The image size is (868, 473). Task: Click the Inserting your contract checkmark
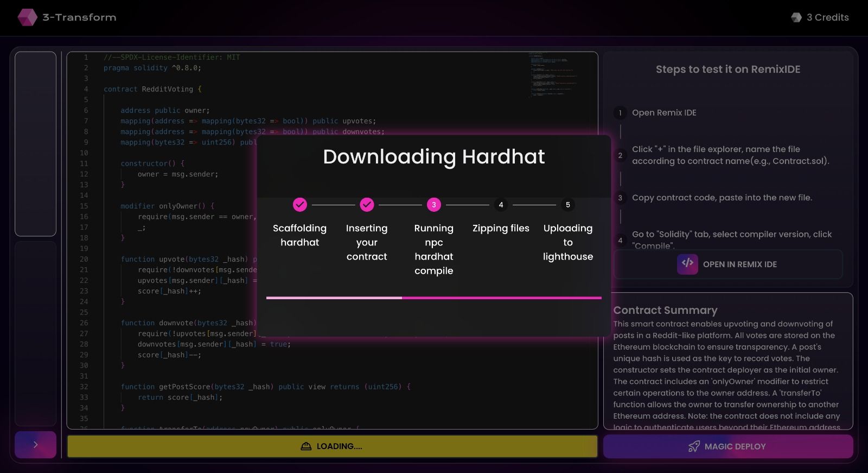coord(367,205)
